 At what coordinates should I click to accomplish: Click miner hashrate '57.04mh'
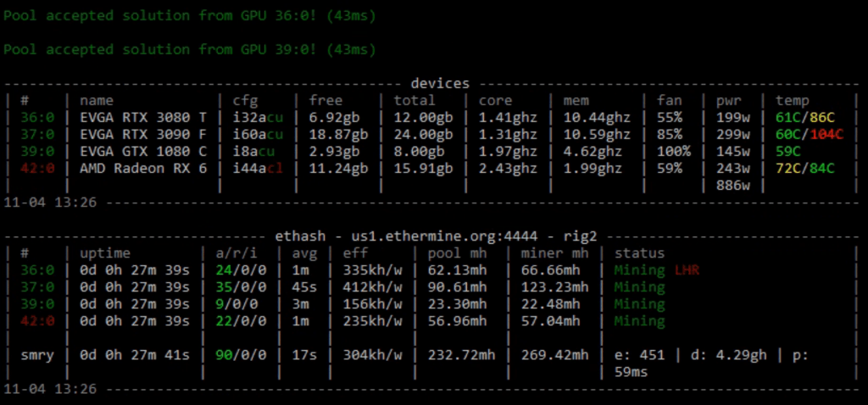tap(550, 321)
